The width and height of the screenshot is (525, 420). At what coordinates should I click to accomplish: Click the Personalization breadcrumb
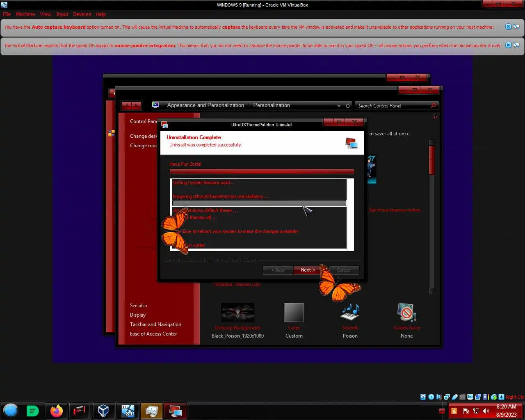click(x=272, y=105)
